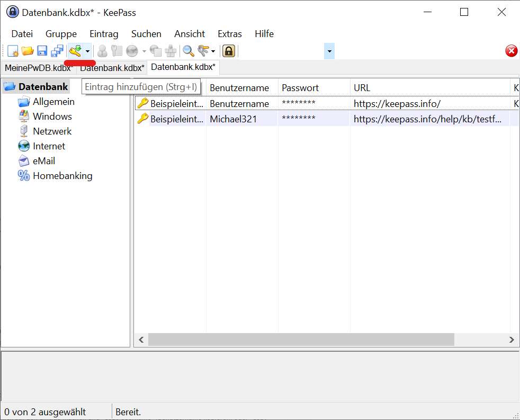The width and height of the screenshot is (520, 420).
Task: Click the horizontal scrollbar left arrow
Action: [141, 339]
